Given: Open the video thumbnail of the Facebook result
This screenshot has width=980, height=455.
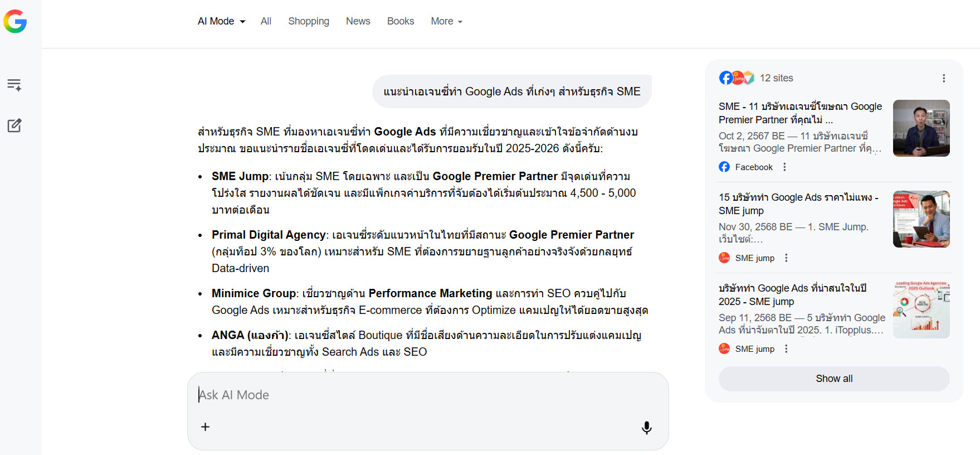Looking at the screenshot, I should [922, 128].
